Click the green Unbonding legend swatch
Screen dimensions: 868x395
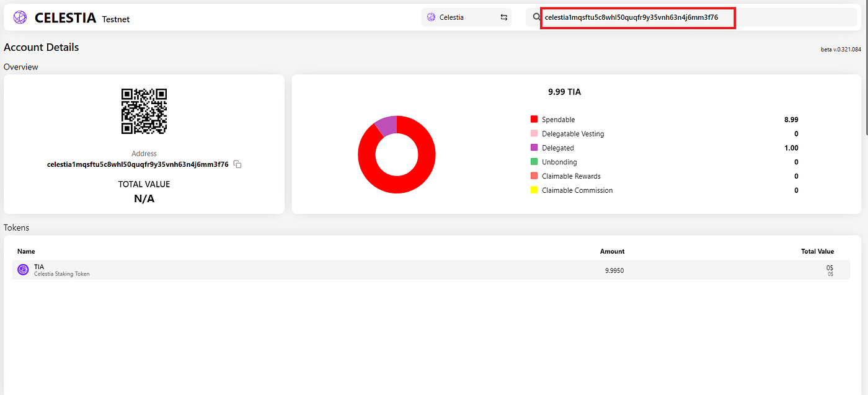point(534,162)
